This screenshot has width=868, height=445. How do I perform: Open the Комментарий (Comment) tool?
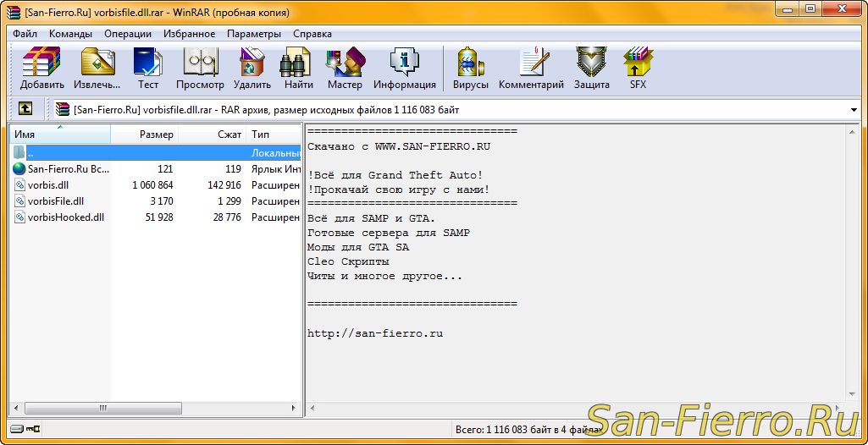tap(531, 68)
